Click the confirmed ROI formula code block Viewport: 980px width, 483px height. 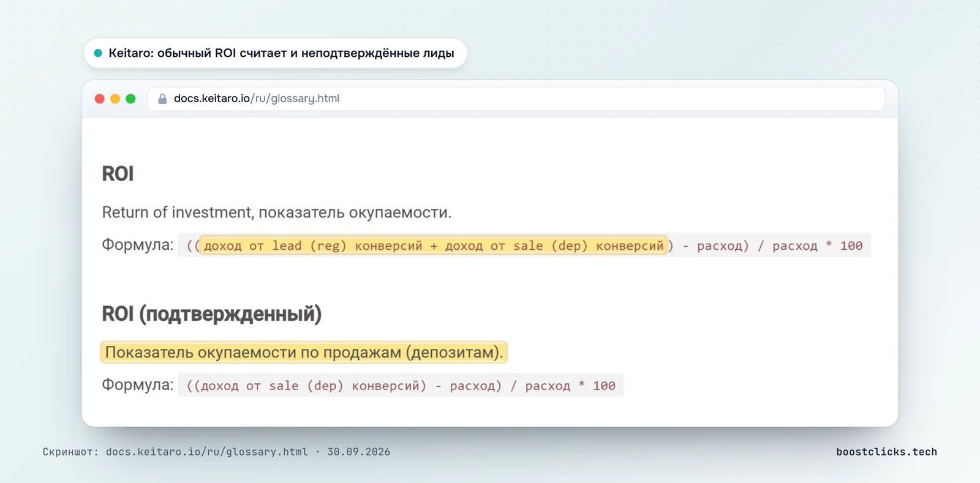(401, 386)
